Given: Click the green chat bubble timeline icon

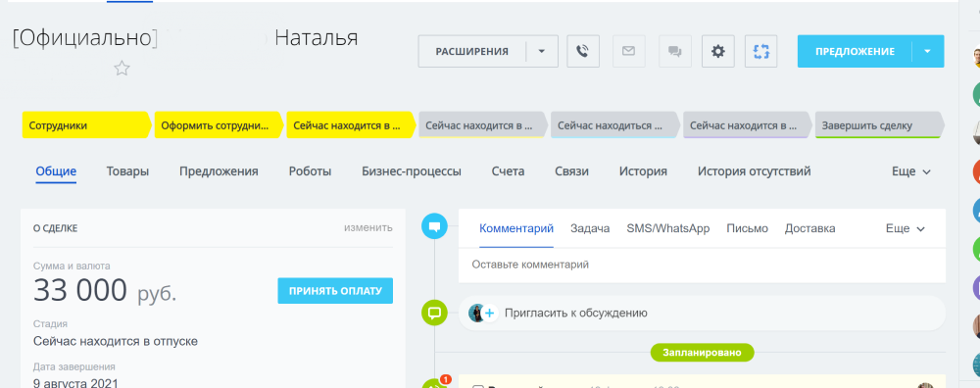Looking at the screenshot, I should click(x=435, y=312).
